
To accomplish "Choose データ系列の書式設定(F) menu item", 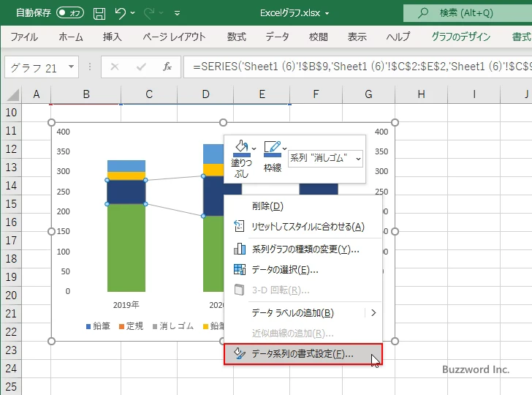I will [x=303, y=354].
